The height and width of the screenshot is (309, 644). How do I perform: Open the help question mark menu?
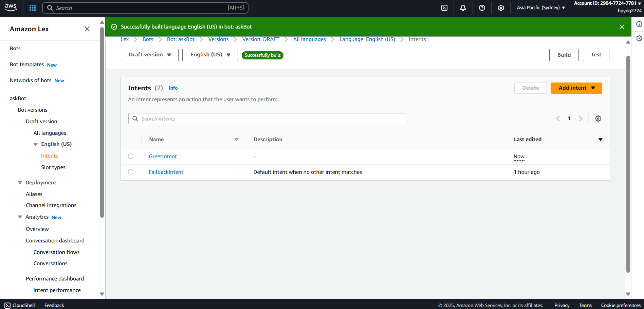pyautogui.click(x=482, y=8)
